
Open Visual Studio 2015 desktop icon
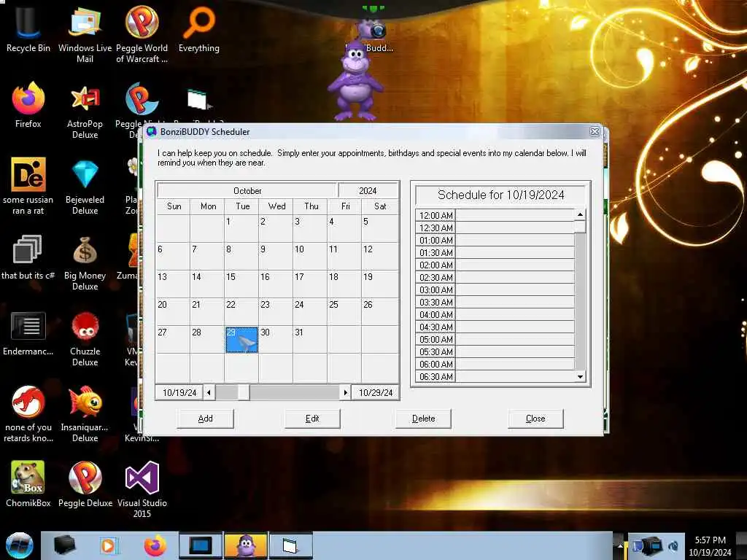pyautogui.click(x=142, y=489)
